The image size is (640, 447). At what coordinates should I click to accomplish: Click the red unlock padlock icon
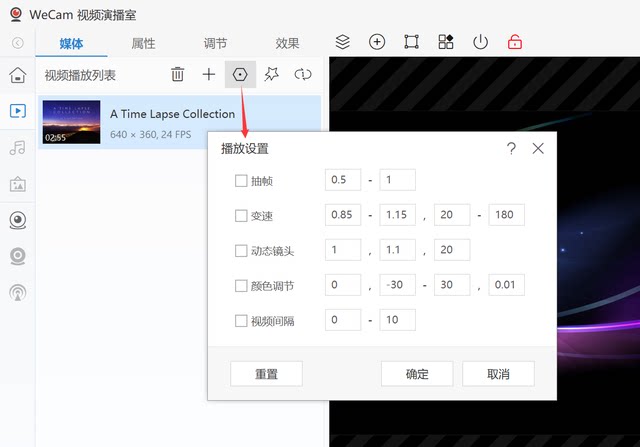[515, 42]
